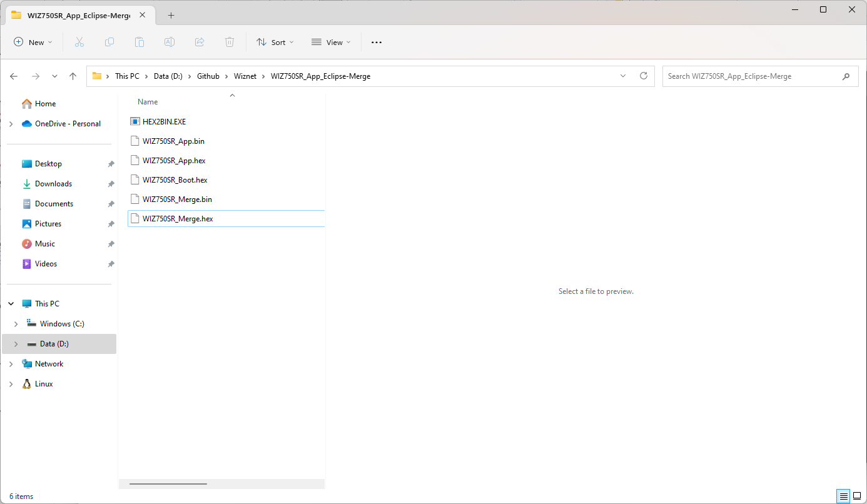Screen dimensions: 867x504
Task: Expand the address bar history dropdown
Action: (623, 76)
